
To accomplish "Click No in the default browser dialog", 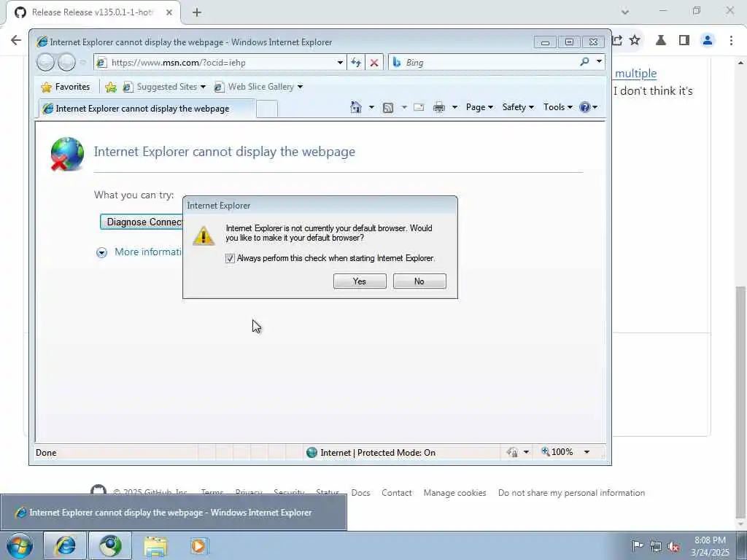I will (x=419, y=281).
